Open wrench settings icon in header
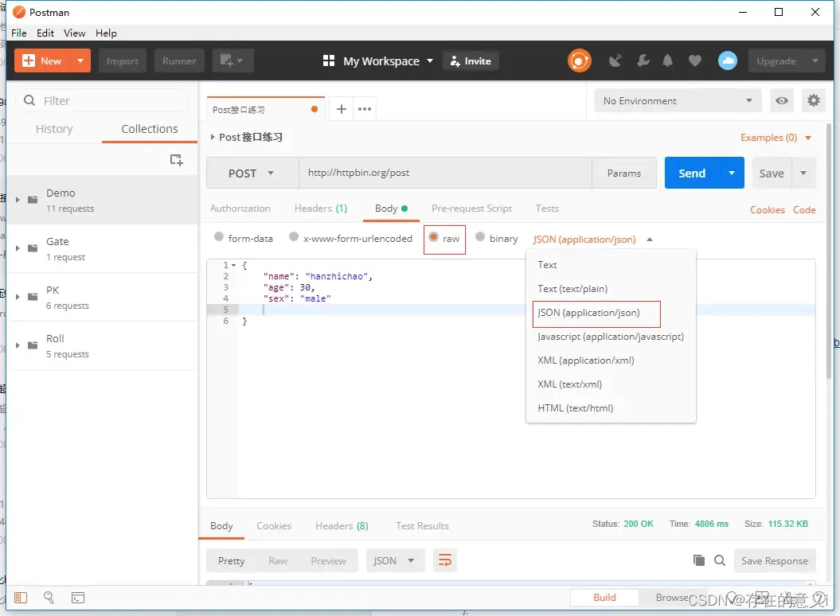 pos(643,60)
